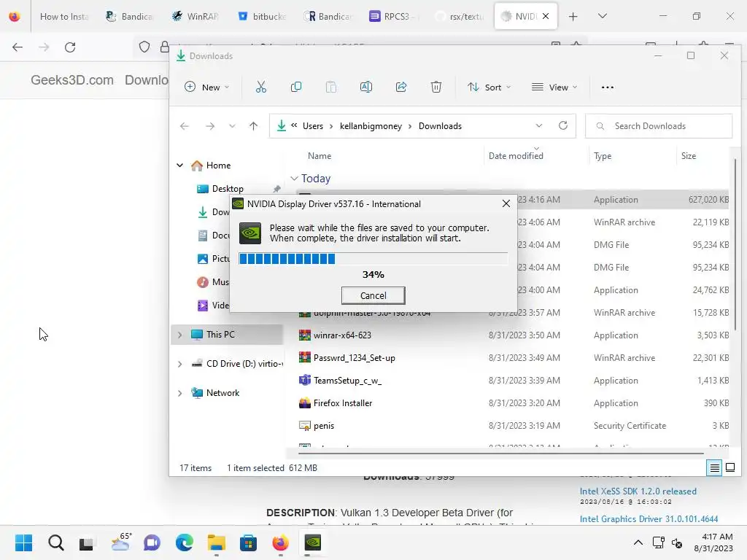747x560 pixels.
Task: Sort by Date modified column header
Action: [x=516, y=156]
